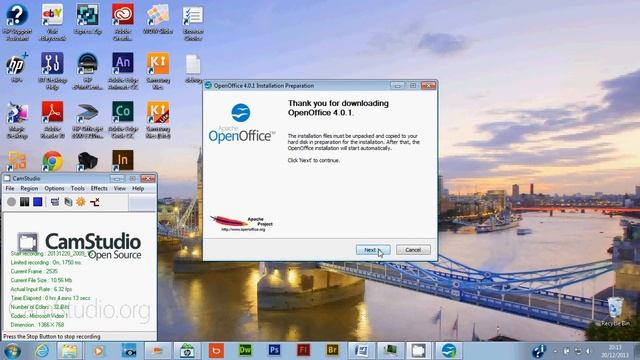
Task: Switch to OpenOffice installer taskbar button
Action: point(448,351)
